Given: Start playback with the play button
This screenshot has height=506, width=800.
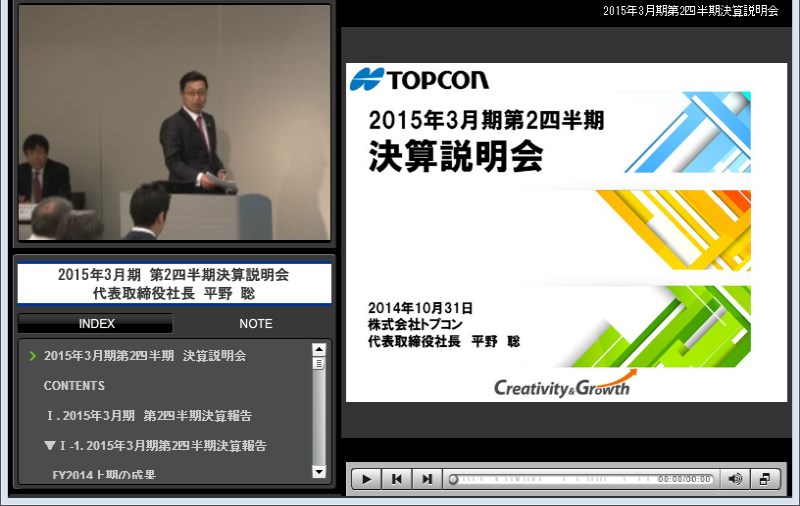Looking at the screenshot, I should coord(366,479).
